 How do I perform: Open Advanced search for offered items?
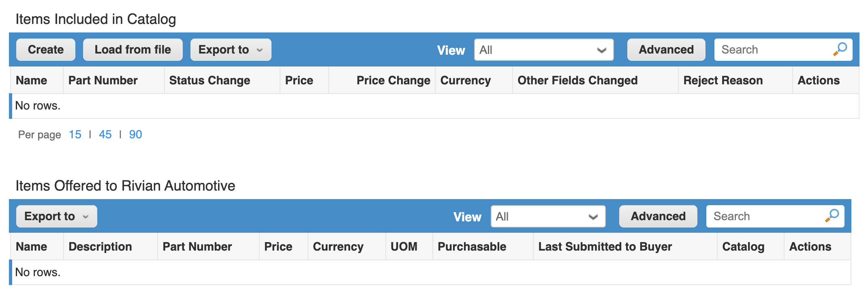pos(658,217)
